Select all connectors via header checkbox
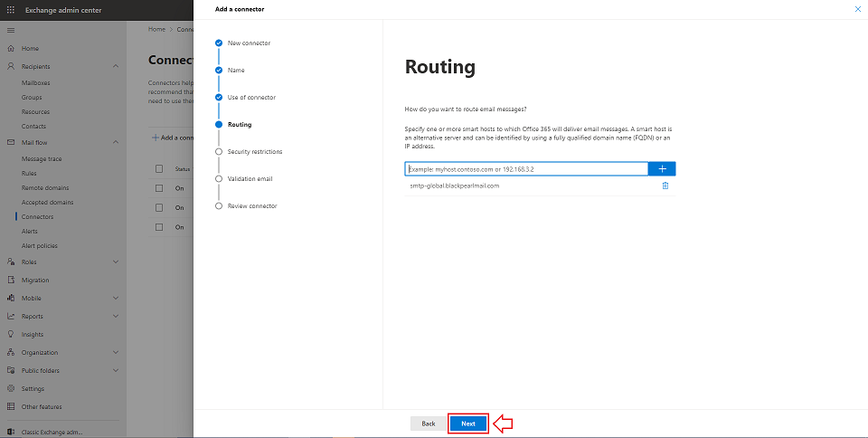 159,169
